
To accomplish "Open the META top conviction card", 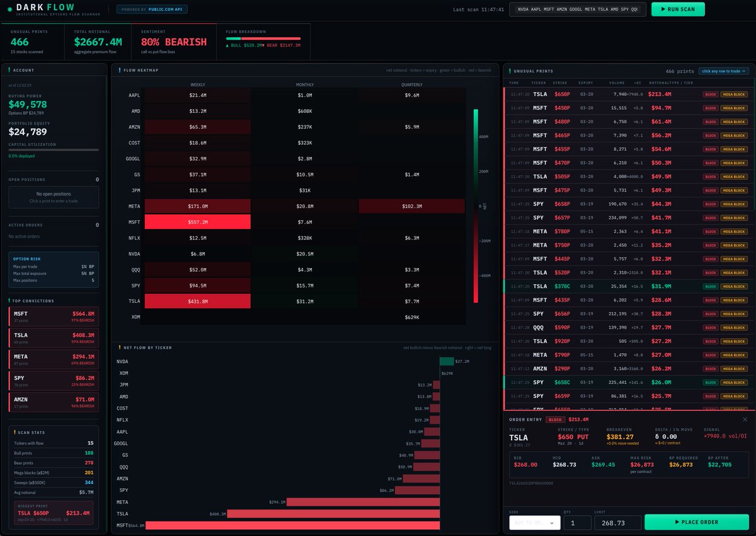I will pyautogui.click(x=54, y=359).
